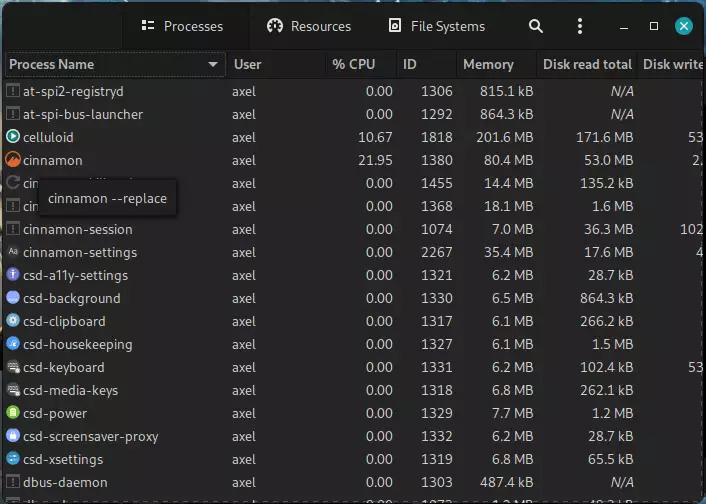Click the csd-background process icon
This screenshot has height=504, width=706.
13,297
